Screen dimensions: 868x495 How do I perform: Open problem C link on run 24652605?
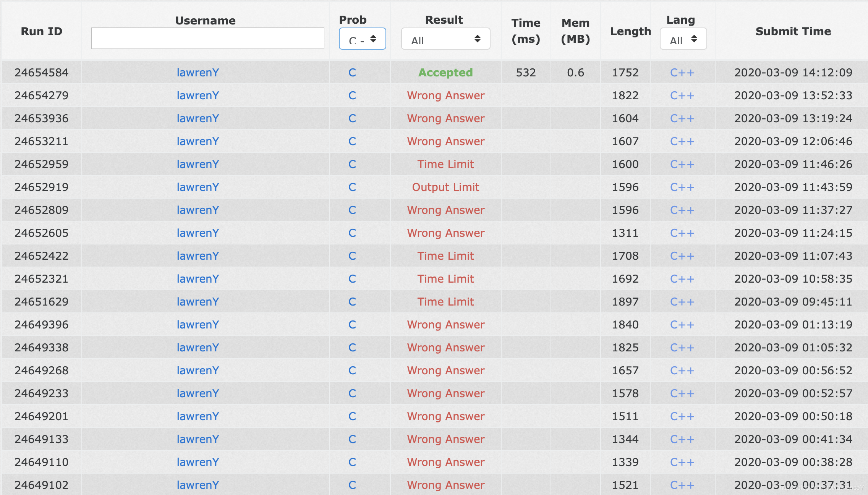352,233
